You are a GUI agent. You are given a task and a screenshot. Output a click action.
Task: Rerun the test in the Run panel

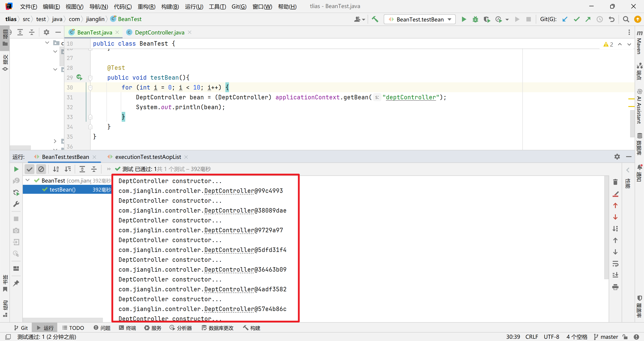(x=16, y=169)
